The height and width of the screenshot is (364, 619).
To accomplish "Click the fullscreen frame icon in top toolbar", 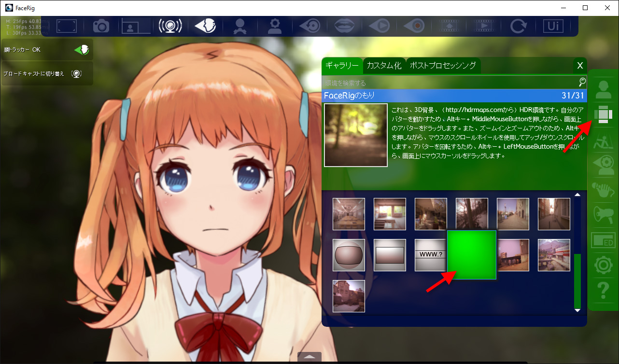I will [67, 26].
